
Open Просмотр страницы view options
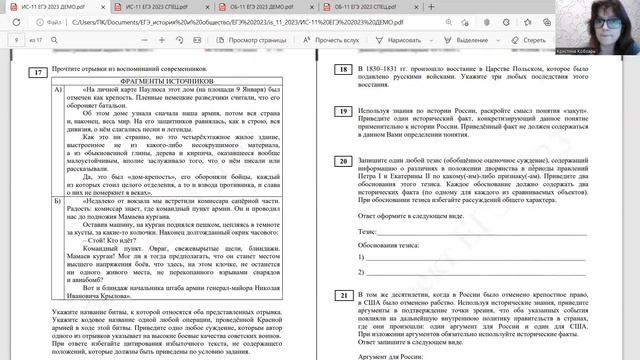251,40
